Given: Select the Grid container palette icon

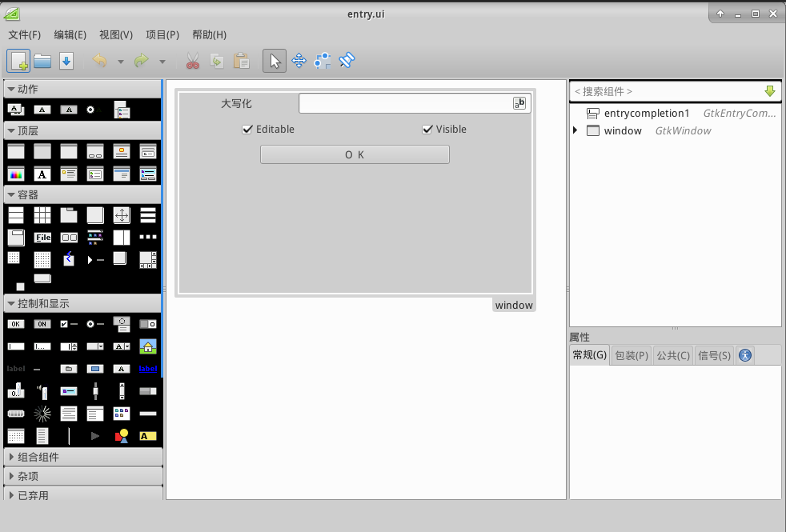Looking at the screenshot, I should pyautogui.click(x=42, y=215).
